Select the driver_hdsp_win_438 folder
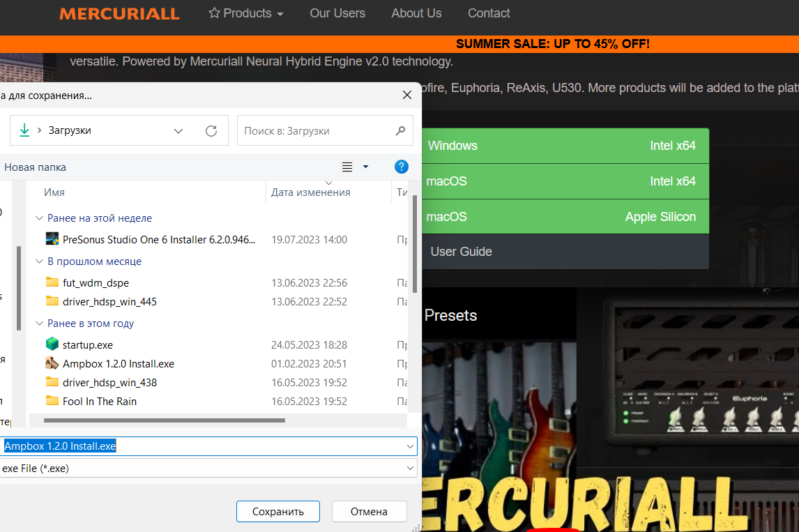The width and height of the screenshot is (799, 532). coord(109,383)
